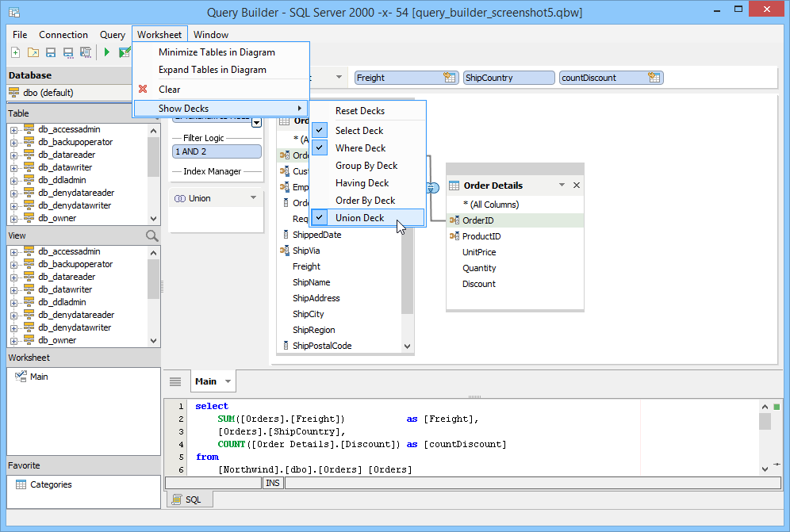
Task: Click the hamburger icon beside the Main tab
Action: (175, 381)
